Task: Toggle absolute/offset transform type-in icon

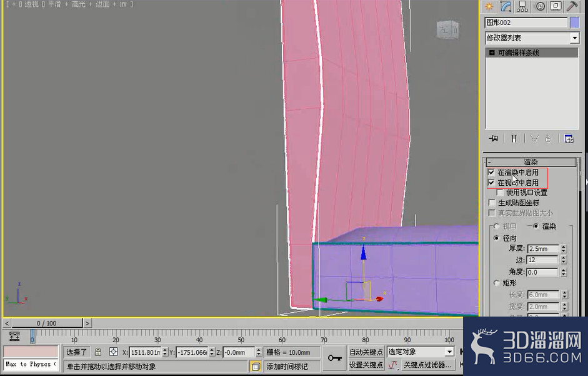Action: pyautogui.click(x=113, y=352)
